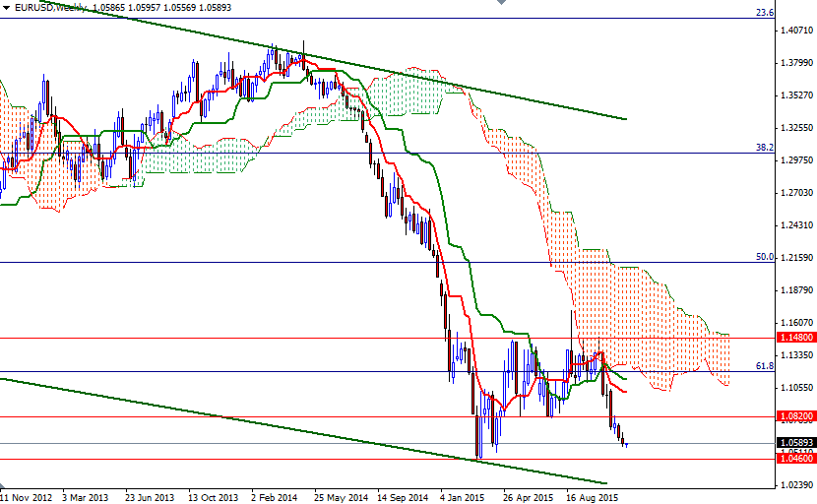Click the 1.18790 price axis value

(x=796, y=290)
